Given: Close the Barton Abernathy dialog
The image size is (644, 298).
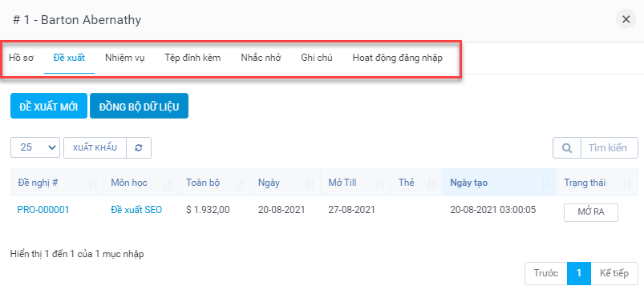Looking at the screenshot, I should [x=626, y=19].
